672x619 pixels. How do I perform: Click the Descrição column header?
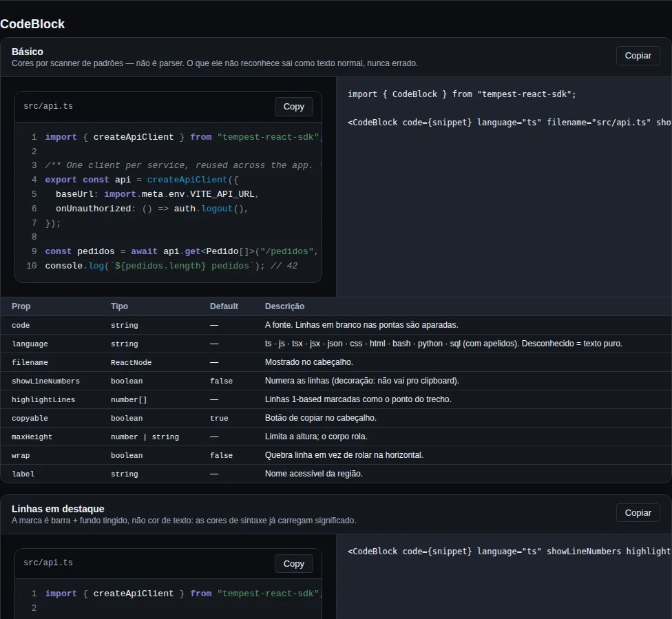(x=284, y=306)
